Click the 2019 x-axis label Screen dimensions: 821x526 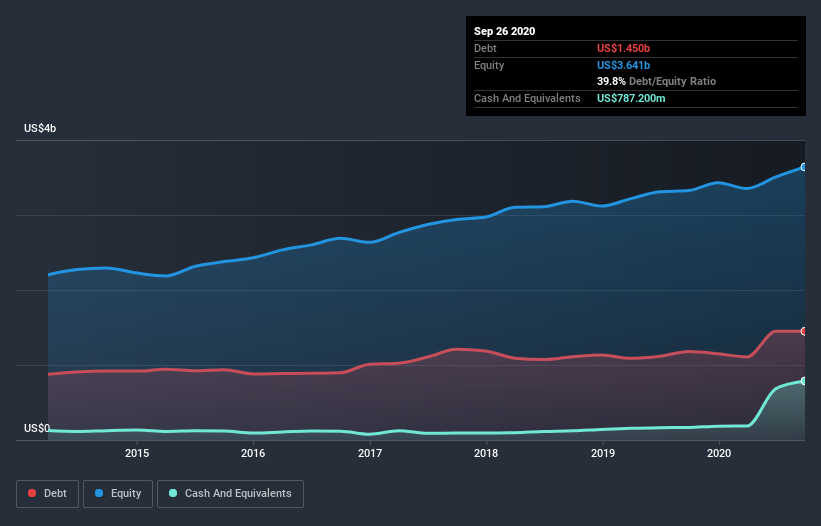point(603,453)
